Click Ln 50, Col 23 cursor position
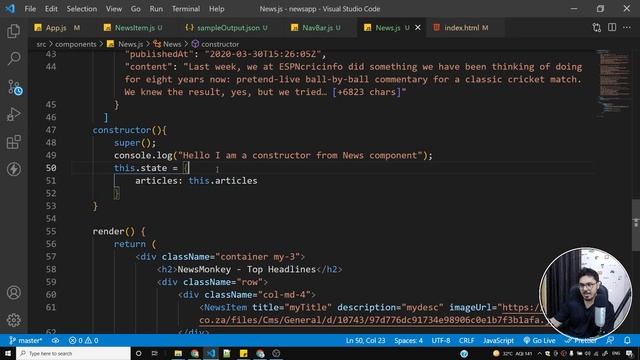 (x=365, y=340)
